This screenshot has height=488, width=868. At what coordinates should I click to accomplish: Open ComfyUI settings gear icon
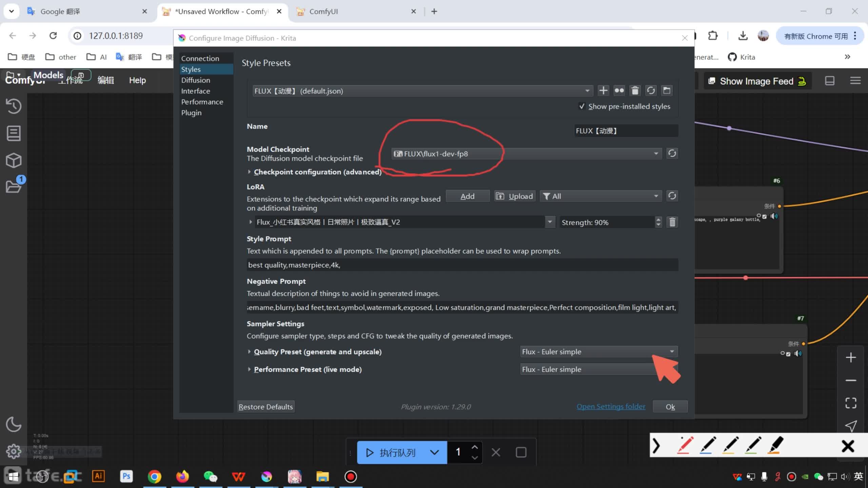tap(14, 451)
